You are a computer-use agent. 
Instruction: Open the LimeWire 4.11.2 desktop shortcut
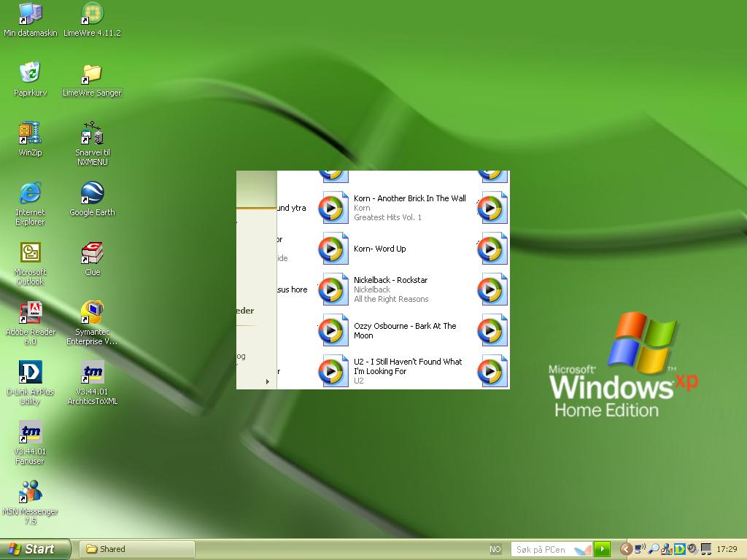[x=92, y=14]
